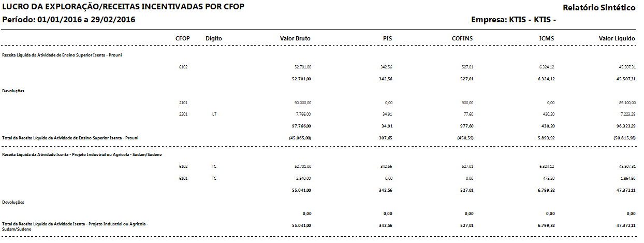Click the report title 'LUCRO DA EXPLORAÇÃO/RECEITAS INCENTIVADAS POR CFOP'
The image size is (644, 243).
124,7
